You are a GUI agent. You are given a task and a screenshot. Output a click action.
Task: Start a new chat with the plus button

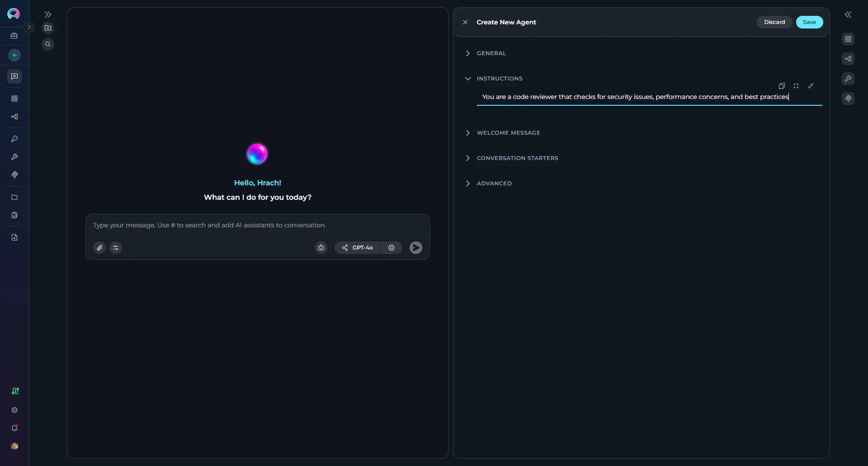[x=14, y=55]
